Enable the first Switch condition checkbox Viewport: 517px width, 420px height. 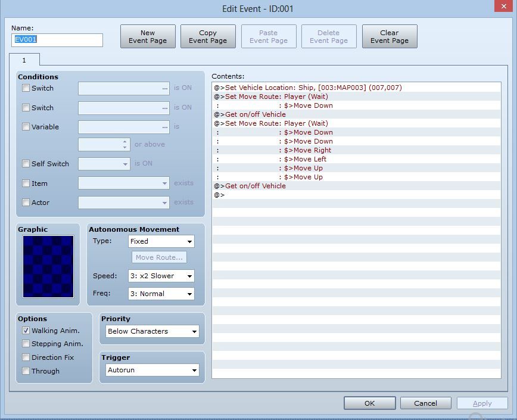click(x=26, y=88)
